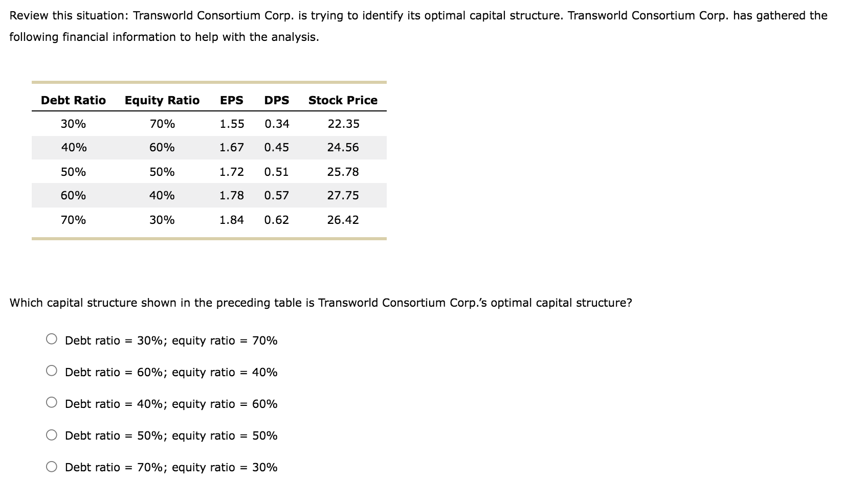Select radio option Debt ratio 50%; equity ratio 50%
Screen dimensions: 842x504
tap(52, 435)
